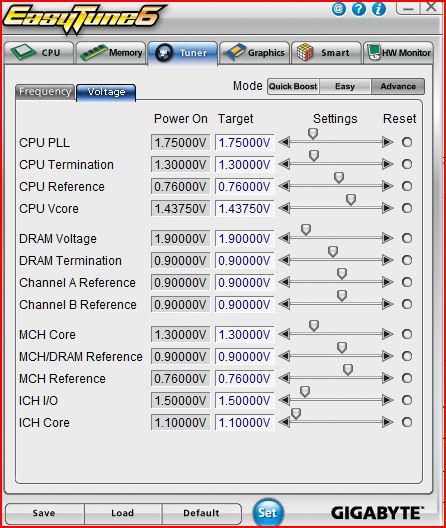Screen dimensions: 446x528
Task: Select the Channel A Reference reset radio
Action: pos(407,282)
